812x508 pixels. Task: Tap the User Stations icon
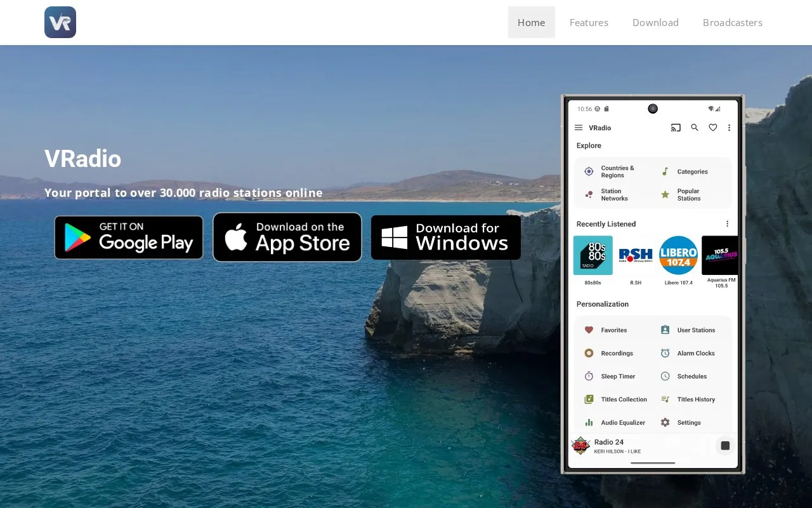[665, 330]
